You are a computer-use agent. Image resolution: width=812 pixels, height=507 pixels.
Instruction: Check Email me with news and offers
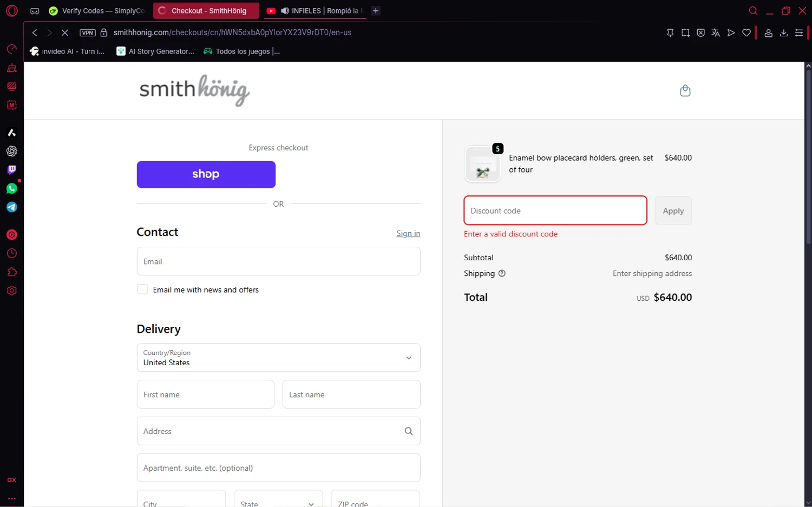point(142,289)
